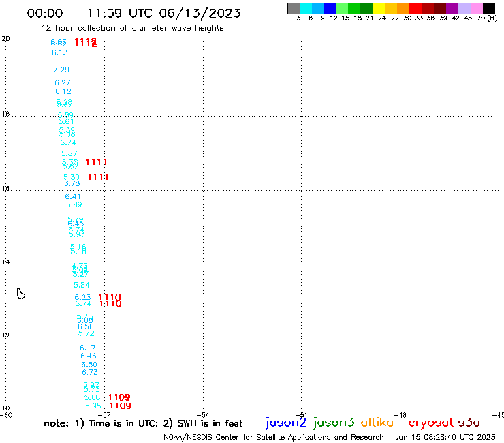
Task: Click the maroon swatch in the color scale
Action: [x=440, y=8]
